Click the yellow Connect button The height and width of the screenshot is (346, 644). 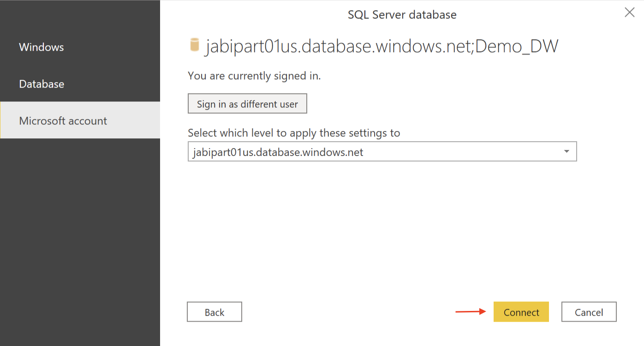pyautogui.click(x=521, y=312)
